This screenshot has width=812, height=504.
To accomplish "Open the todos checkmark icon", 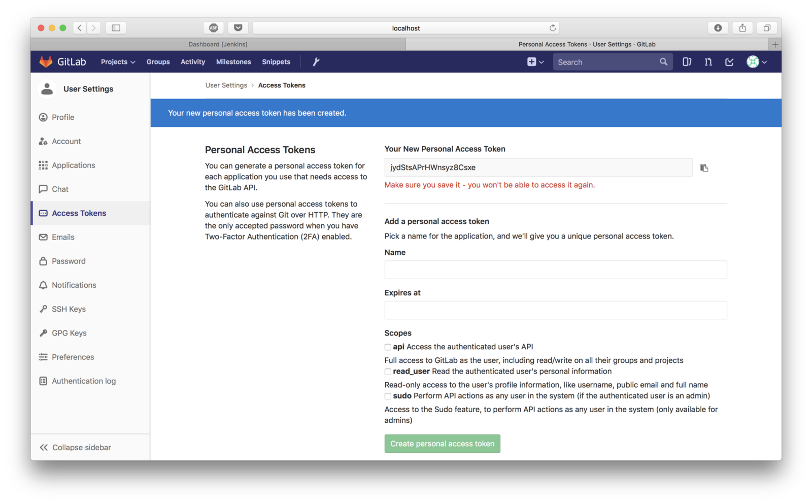I will click(x=729, y=62).
